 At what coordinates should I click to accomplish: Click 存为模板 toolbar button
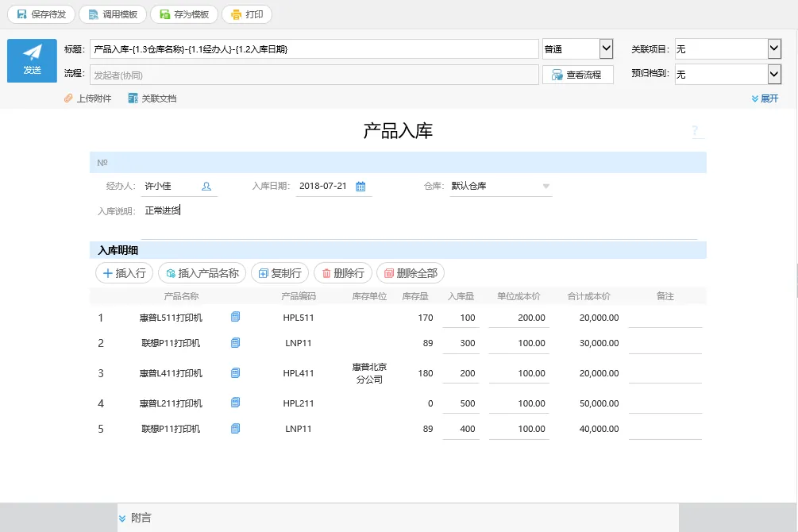183,14
